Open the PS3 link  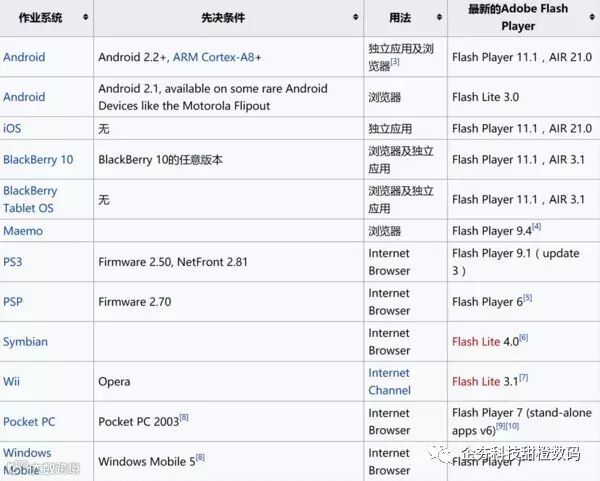(x=13, y=262)
